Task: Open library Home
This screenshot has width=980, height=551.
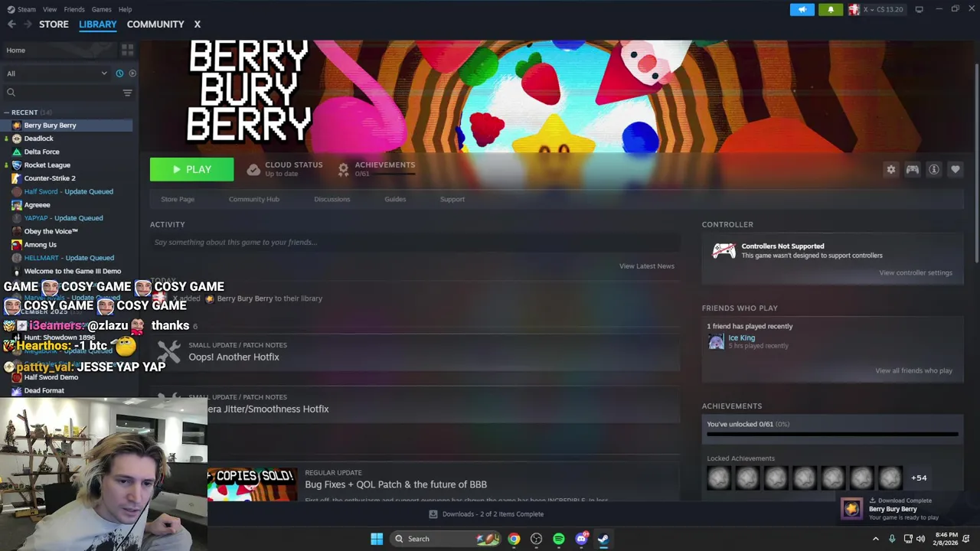Action: [15, 50]
